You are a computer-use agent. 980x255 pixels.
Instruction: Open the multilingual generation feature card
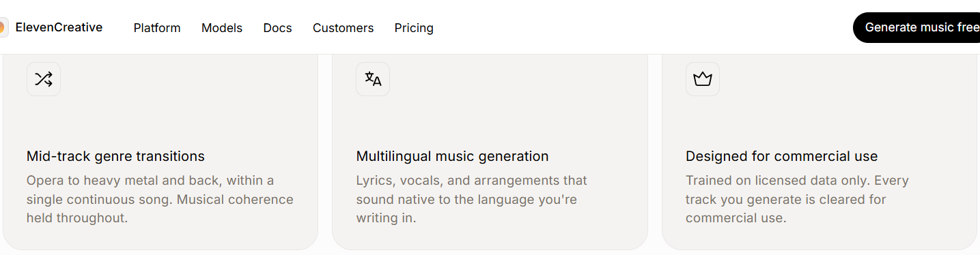[x=490, y=151]
